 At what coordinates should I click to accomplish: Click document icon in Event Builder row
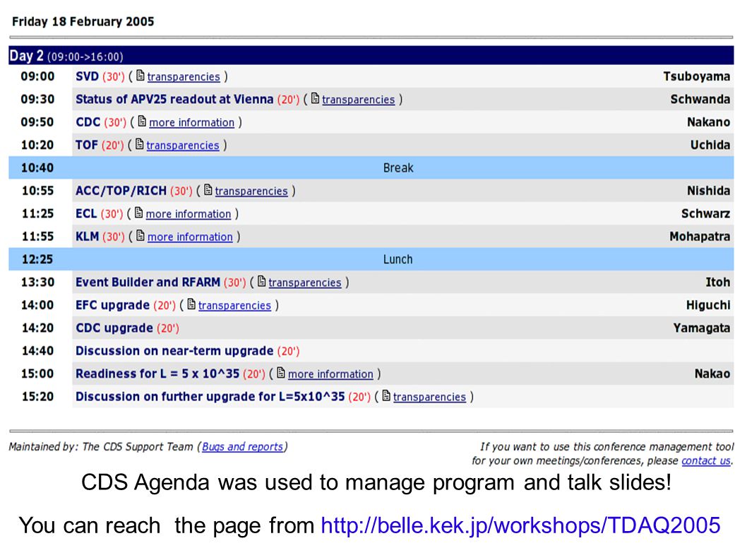tap(261, 282)
